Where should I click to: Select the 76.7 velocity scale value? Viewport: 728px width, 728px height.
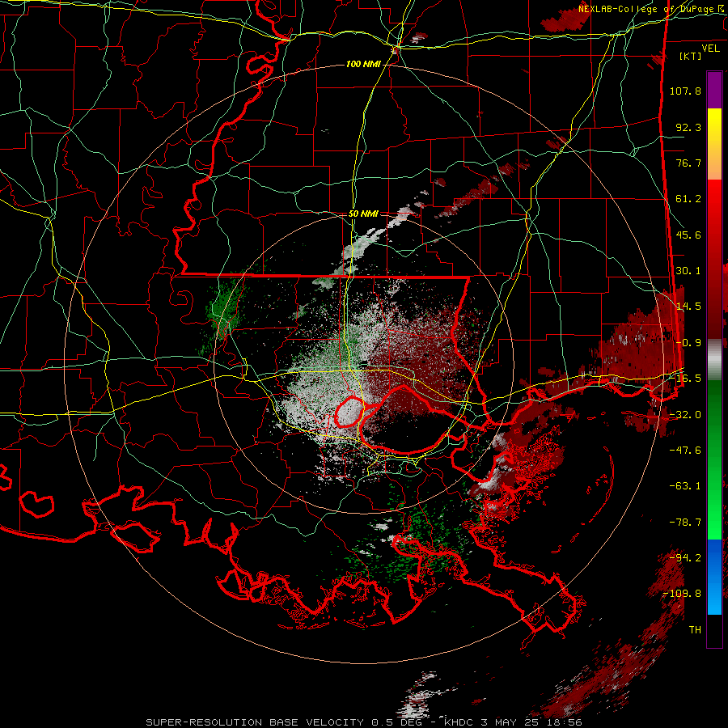click(688, 163)
